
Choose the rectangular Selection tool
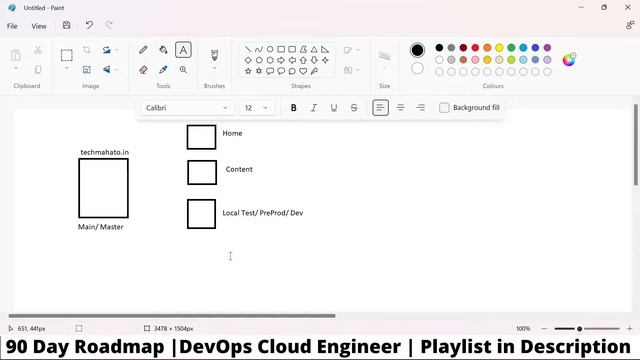coord(67,55)
